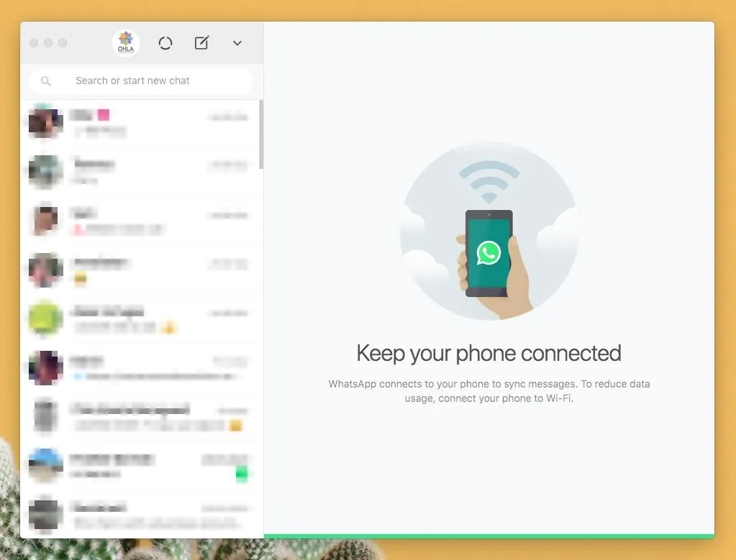This screenshot has height=560, width=736.
Task: Open the Status circle icon
Action: [165, 43]
